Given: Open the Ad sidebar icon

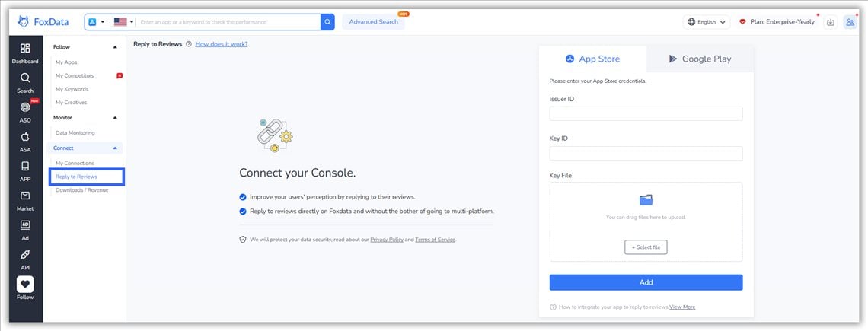Looking at the screenshot, I should click(x=25, y=224).
